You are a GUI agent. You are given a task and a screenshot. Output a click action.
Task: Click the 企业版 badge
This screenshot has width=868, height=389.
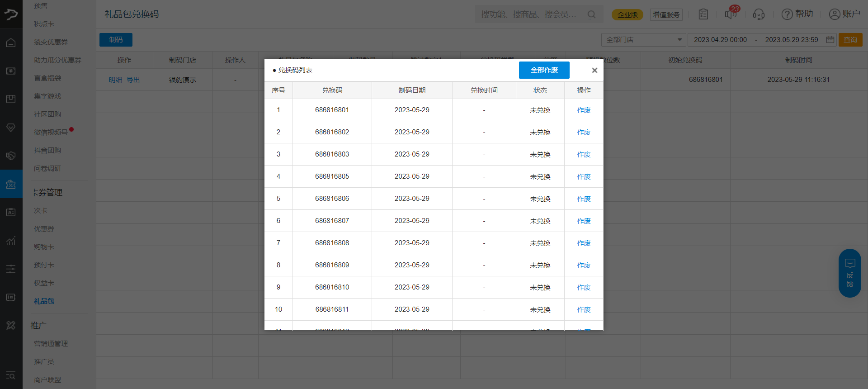[627, 14]
